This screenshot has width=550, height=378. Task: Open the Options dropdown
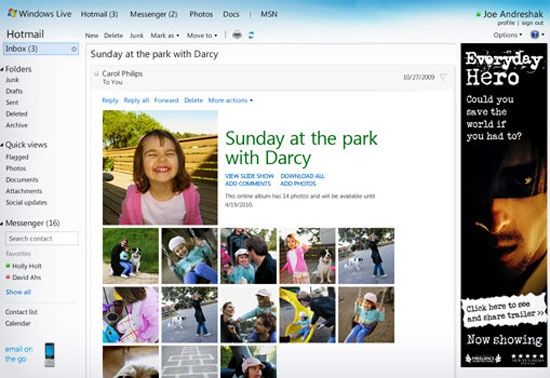[x=508, y=35]
